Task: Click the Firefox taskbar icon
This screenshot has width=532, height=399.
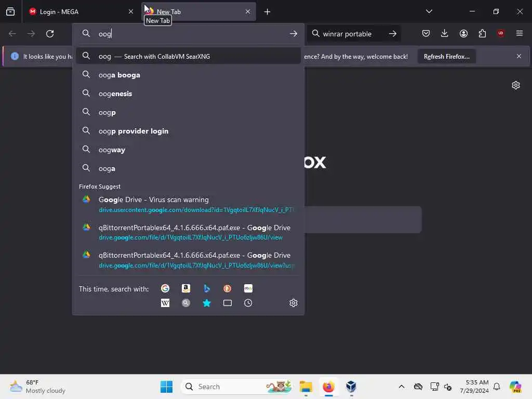Action: pos(328,387)
